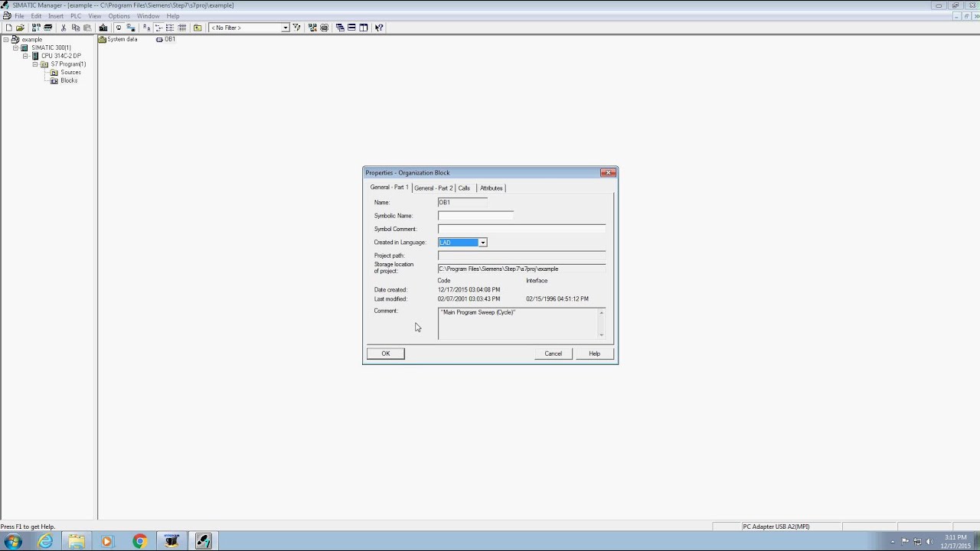This screenshot has height=551, width=980.
Task: Open the Edit menu
Action: pyautogui.click(x=36, y=16)
